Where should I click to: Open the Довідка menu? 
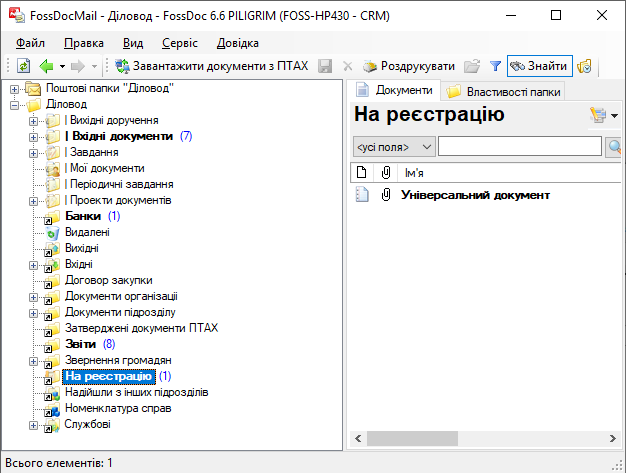click(238, 43)
